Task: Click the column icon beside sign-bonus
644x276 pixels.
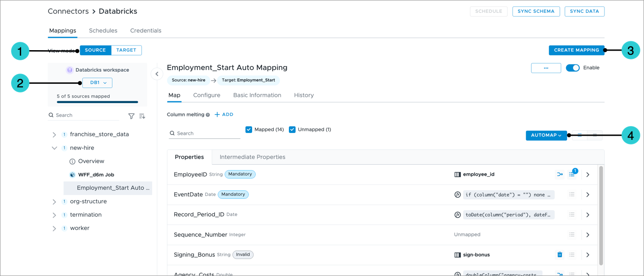Action: (x=458, y=255)
